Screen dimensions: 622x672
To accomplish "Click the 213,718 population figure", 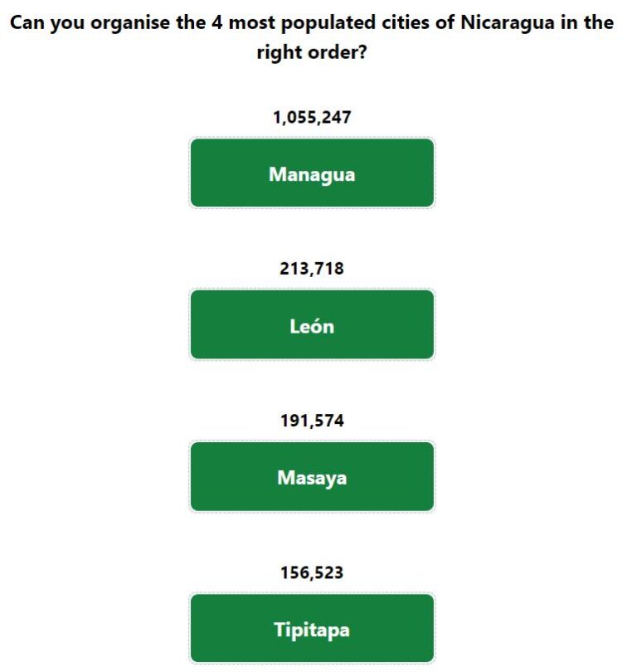I will click(312, 268).
